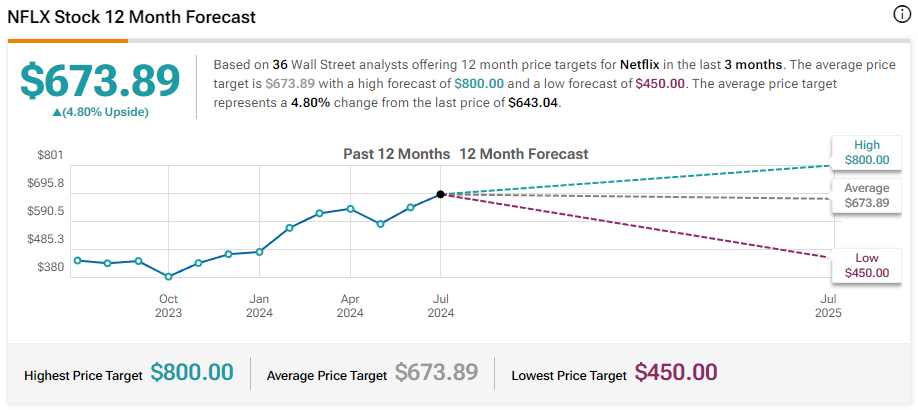Select the Average Price Target $673.89 value
The width and height of the screenshot is (918, 410).
click(x=436, y=373)
